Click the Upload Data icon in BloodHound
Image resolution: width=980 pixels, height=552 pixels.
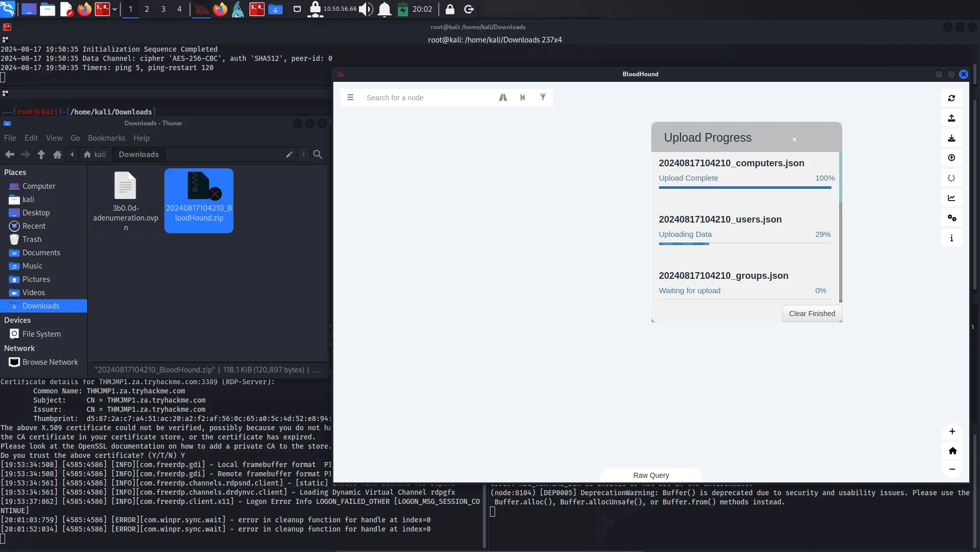(x=951, y=118)
